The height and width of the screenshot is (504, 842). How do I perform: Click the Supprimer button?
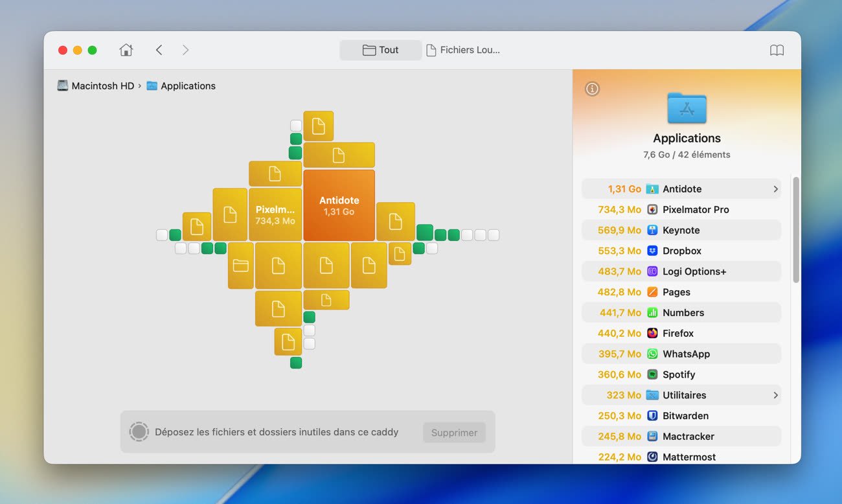454,433
